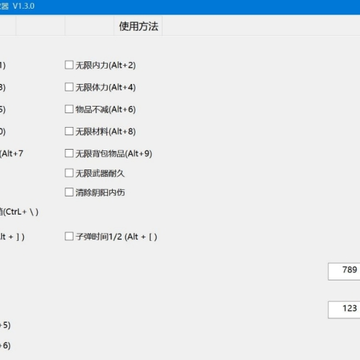Click the V1.3.0 version text in title bar
Image resolution: width=360 pixels, height=360 pixels.
[x=23, y=6]
